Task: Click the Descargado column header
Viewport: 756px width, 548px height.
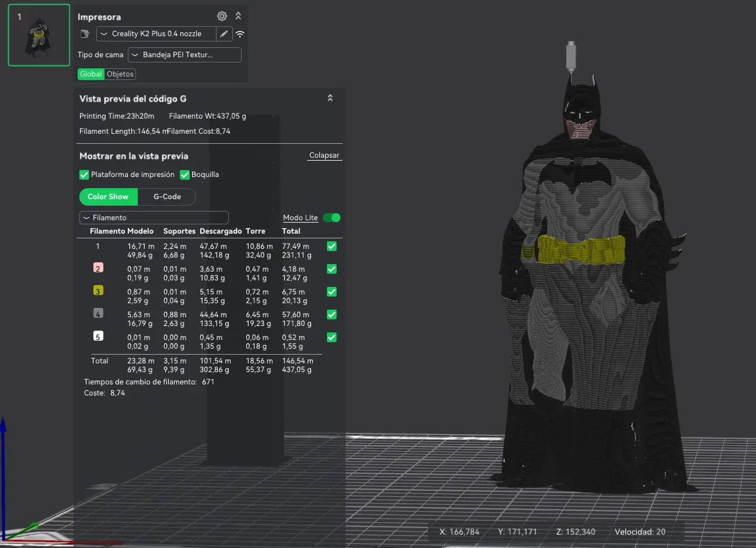Action: [x=221, y=231]
